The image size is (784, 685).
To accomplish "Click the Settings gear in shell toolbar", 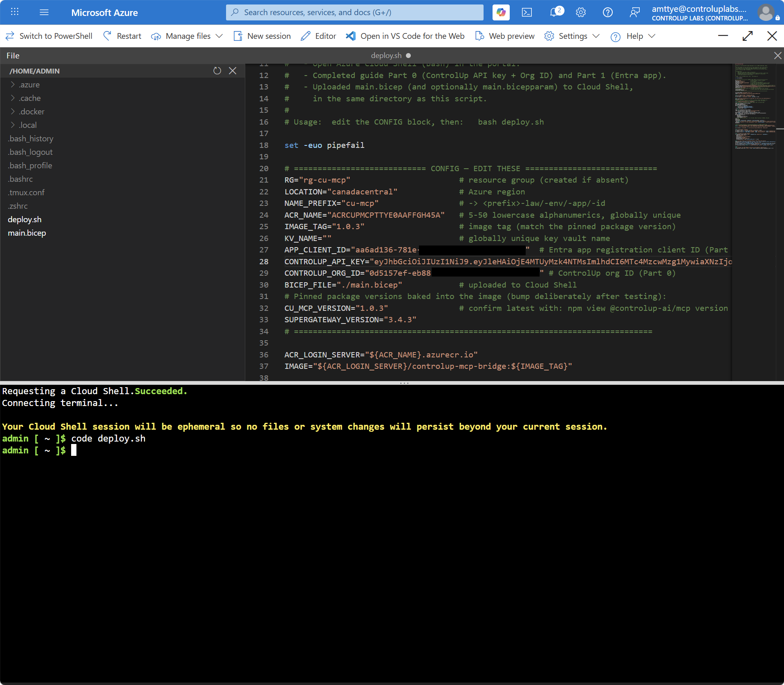I will 549,36.
